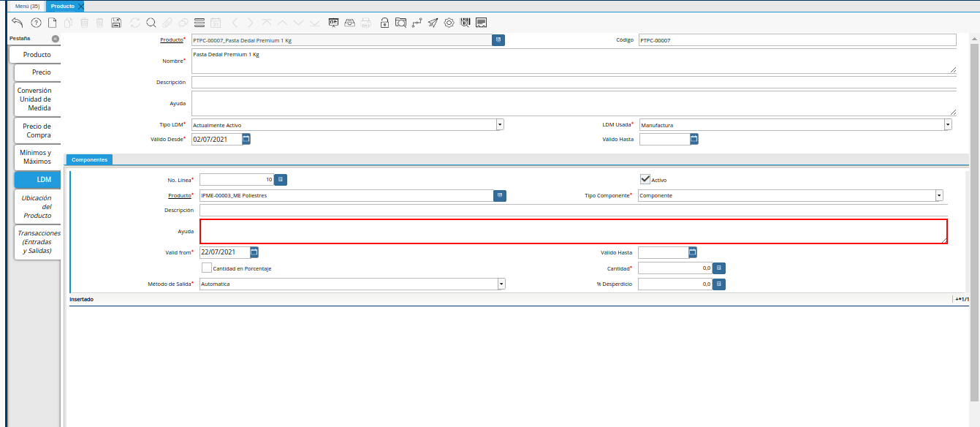The width and height of the screenshot is (980, 427).
Task: Open calendar picker for Valid from 22/07/2021
Action: pyautogui.click(x=254, y=252)
